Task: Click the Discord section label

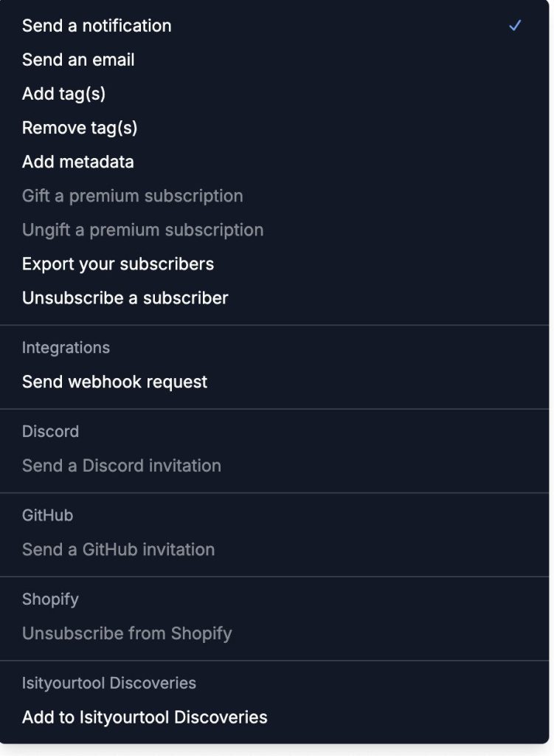Action: tap(51, 431)
